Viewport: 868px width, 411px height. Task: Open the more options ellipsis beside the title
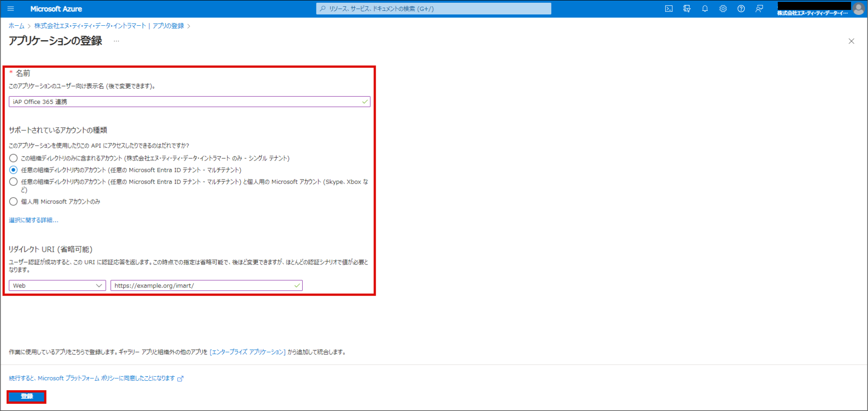[116, 41]
